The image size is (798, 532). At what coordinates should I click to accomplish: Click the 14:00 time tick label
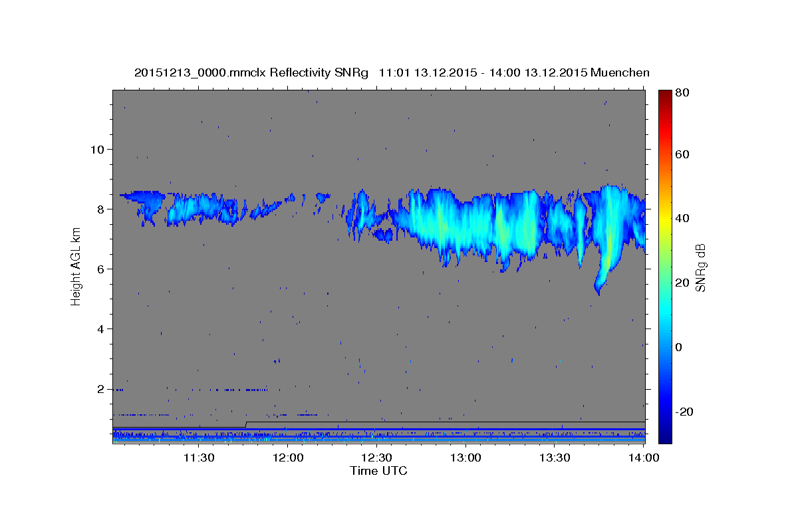point(643,458)
